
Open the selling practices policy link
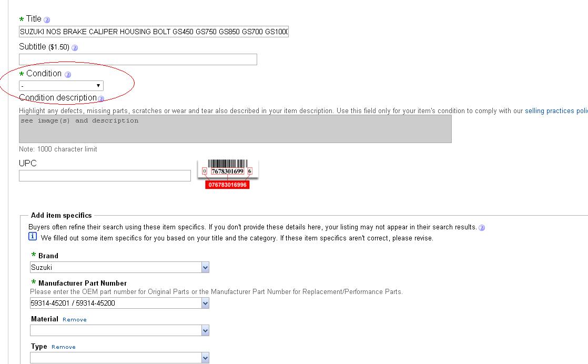pos(556,111)
